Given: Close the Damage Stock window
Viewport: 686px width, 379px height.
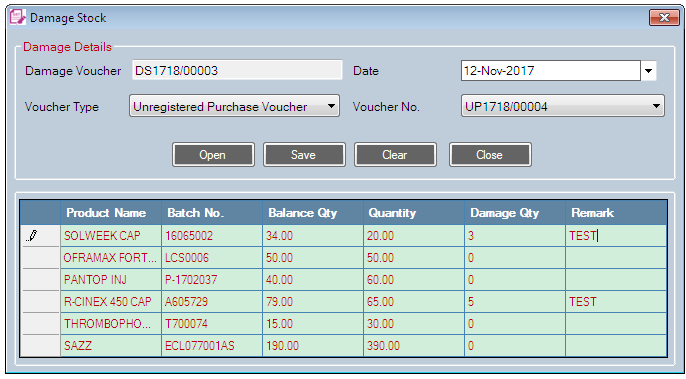Looking at the screenshot, I should [664, 18].
